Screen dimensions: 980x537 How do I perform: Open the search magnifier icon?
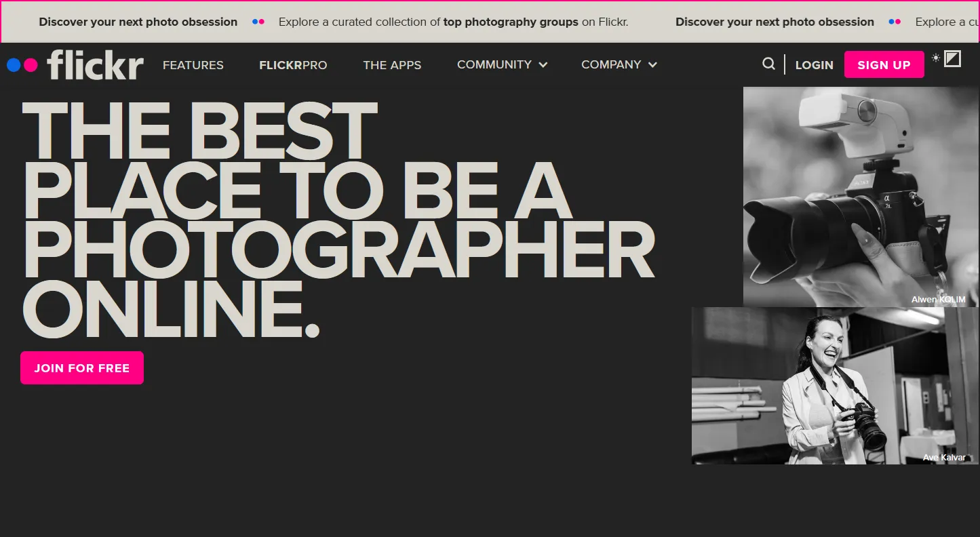click(768, 64)
